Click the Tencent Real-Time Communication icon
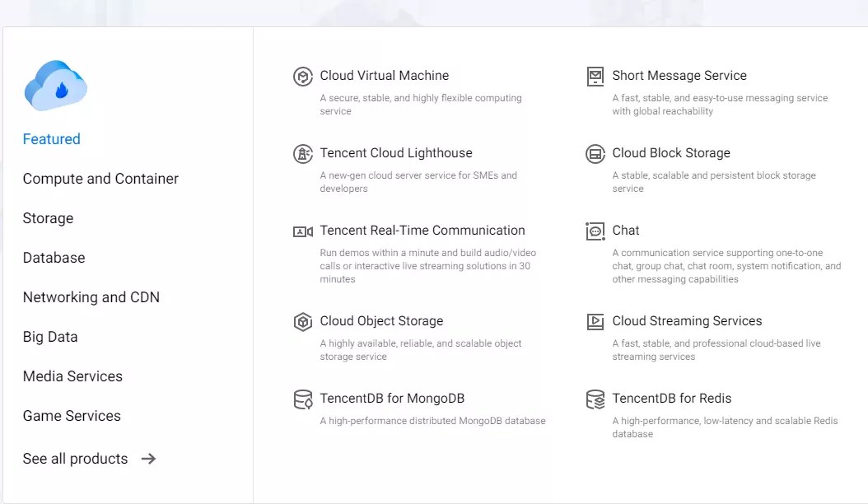Image resolution: width=868 pixels, height=504 pixels. [304, 231]
